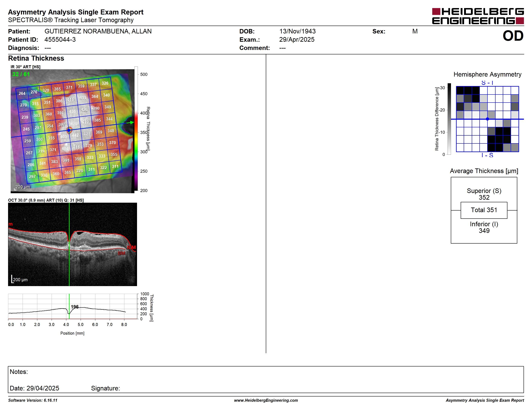Click the Retina Thickness section heading
This screenshot has width=532, height=411.
click(x=36, y=58)
